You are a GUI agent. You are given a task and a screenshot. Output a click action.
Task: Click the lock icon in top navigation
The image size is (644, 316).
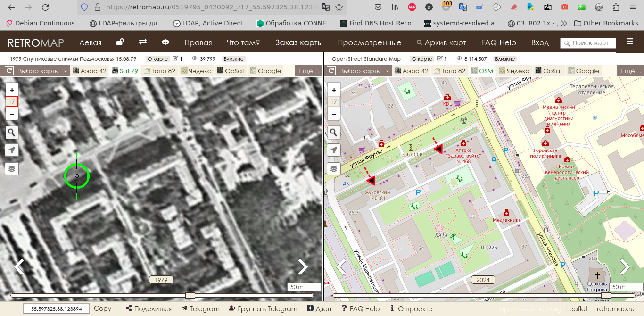pyautogui.click(x=120, y=42)
